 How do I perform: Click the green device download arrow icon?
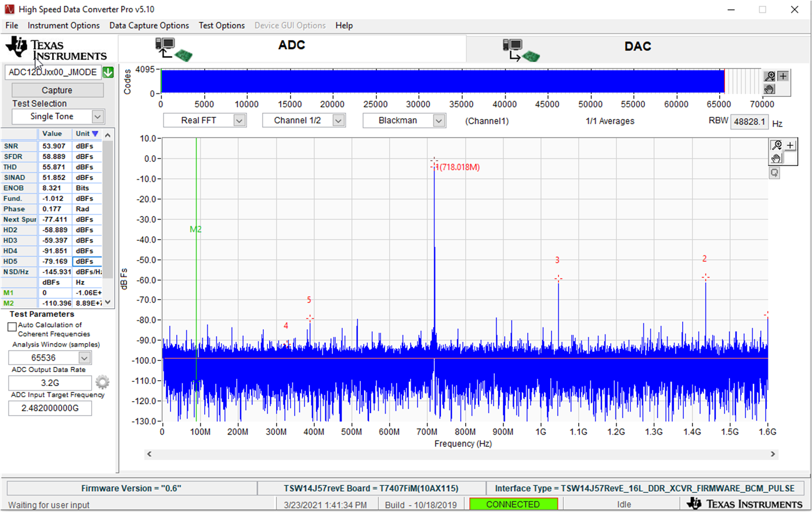[108, 73]
